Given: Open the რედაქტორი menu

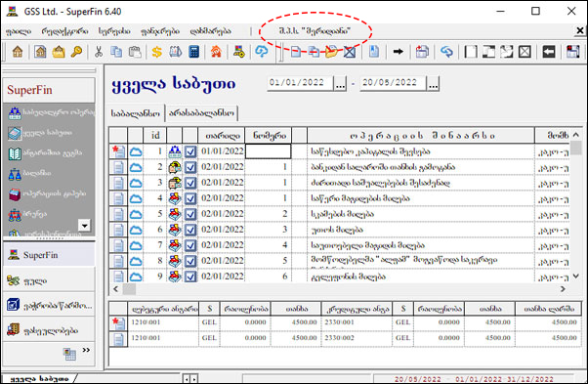Looking at the screenshot, I should coord(64,31).
